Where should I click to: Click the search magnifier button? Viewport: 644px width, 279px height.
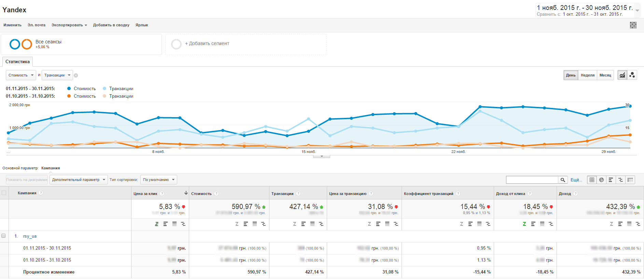point(563,180)
